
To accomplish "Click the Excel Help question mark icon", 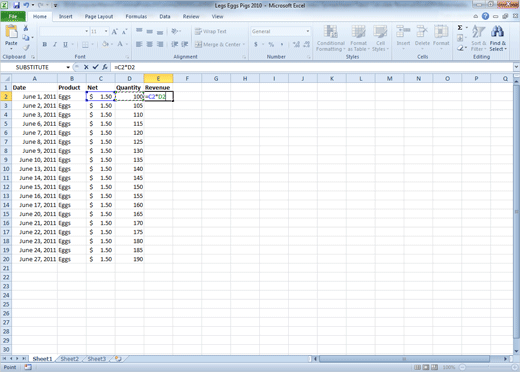I will point(485,16).
